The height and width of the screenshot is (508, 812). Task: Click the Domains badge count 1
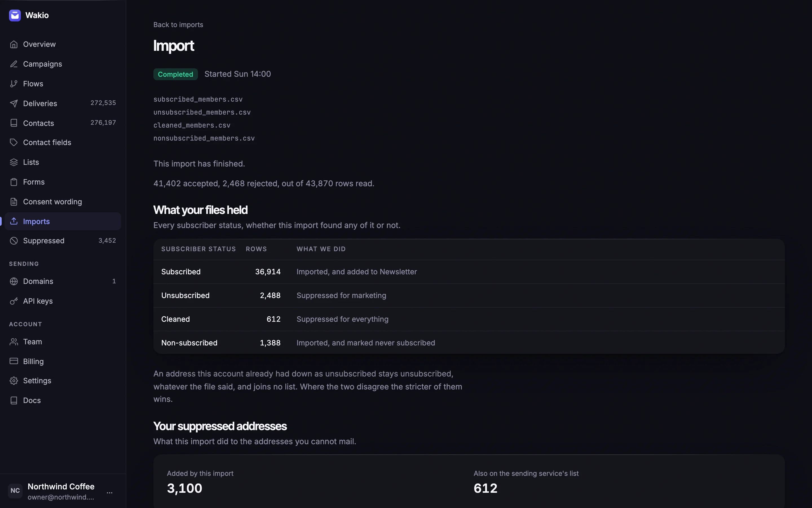114,281
